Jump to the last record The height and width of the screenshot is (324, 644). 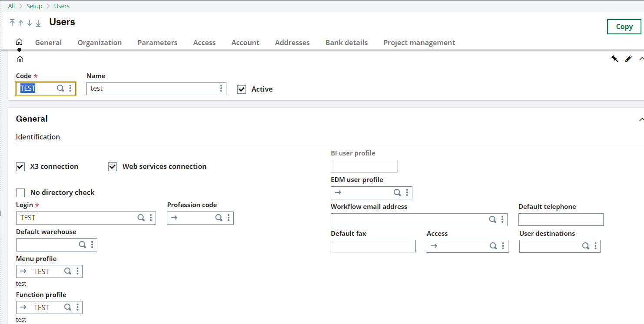tap(38, 23)
